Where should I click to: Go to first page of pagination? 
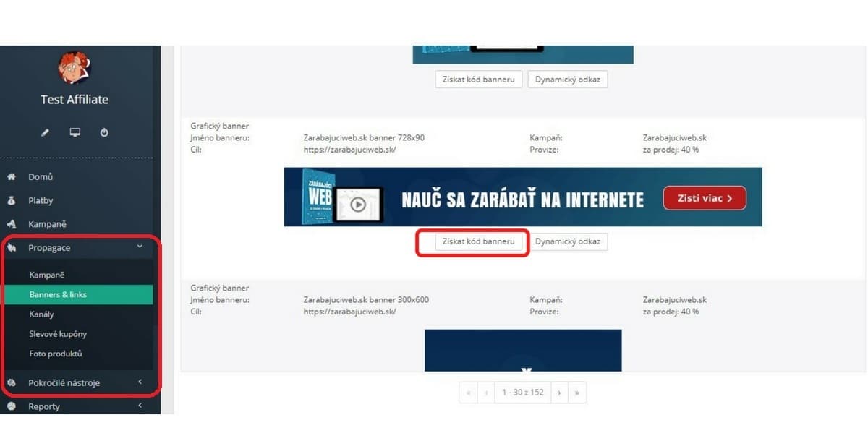(x=469, y=393)
